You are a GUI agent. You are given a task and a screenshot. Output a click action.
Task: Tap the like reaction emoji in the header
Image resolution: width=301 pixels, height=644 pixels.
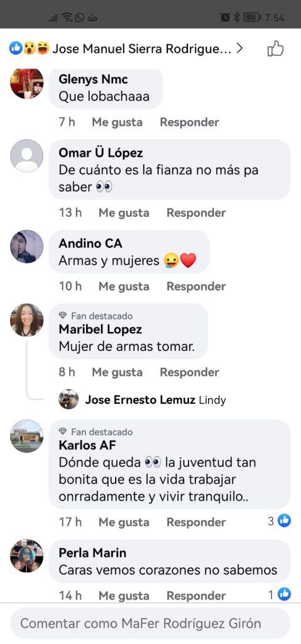(16, 49)
